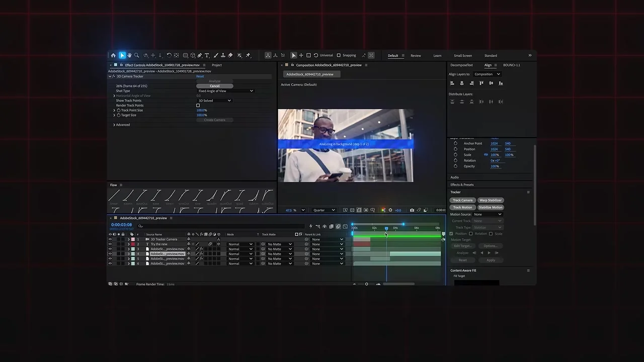Open the Small Screen workspace
This screenshot has height=362, width=644.
coord(463,56)
